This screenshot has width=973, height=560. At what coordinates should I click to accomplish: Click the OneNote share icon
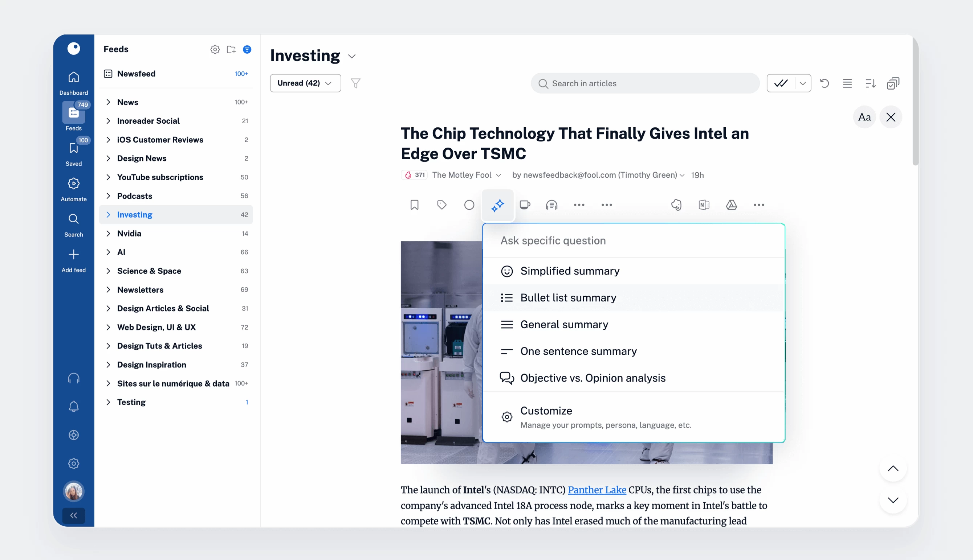tap(704, 205)
